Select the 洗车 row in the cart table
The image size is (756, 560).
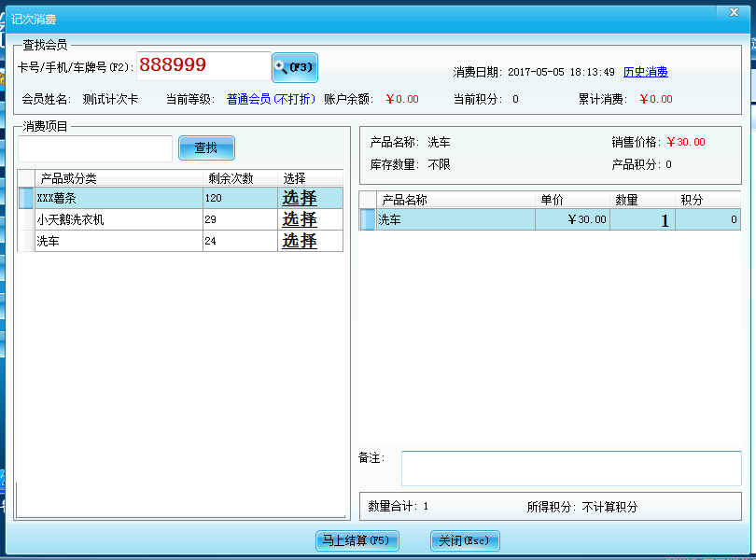[439, 219]
